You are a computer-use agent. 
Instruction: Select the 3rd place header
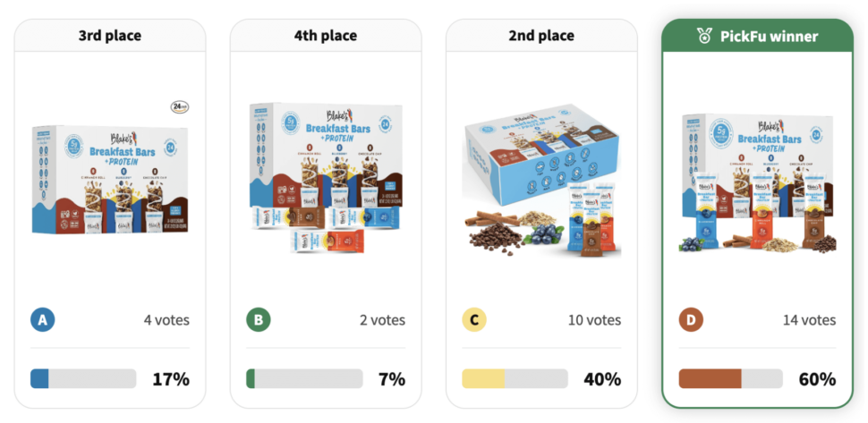110,36
